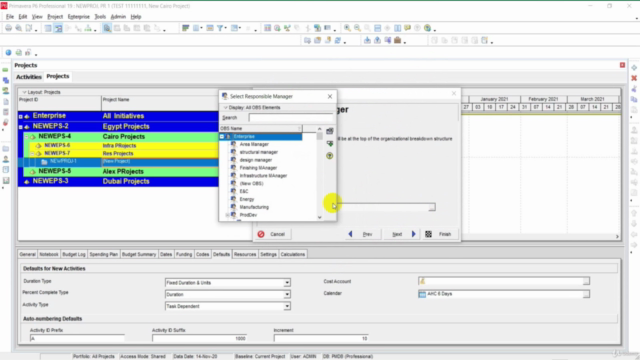The width and height of the screenshot is (640, 360).
Task: Click the colored Bars toolbar icon
Action: click(185, 28)
